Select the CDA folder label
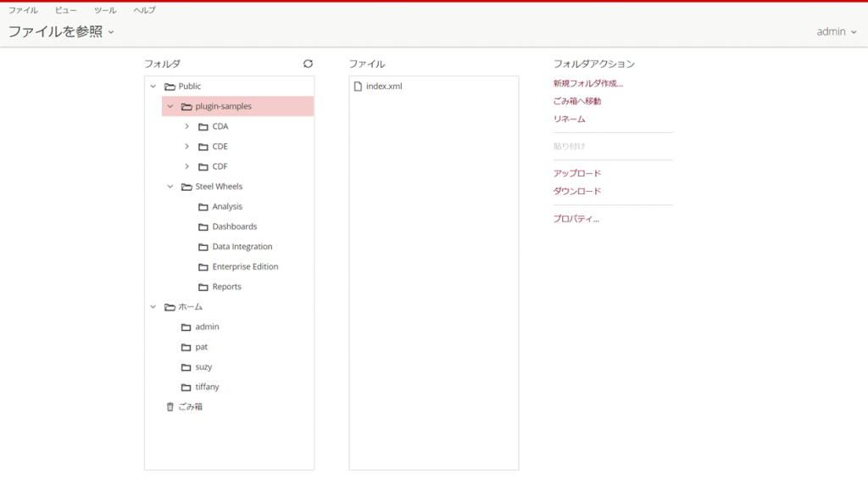This screenshot has width=868, height=481. (x=220, y=126)
